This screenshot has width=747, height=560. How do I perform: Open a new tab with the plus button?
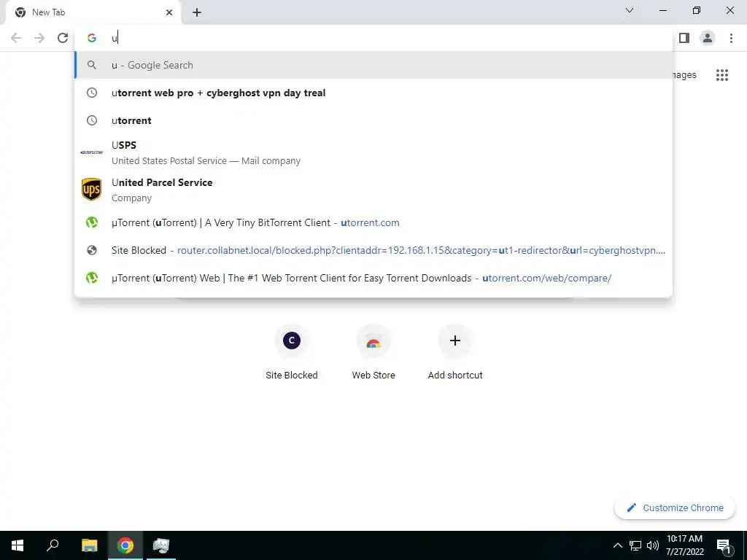pos(197,12)
